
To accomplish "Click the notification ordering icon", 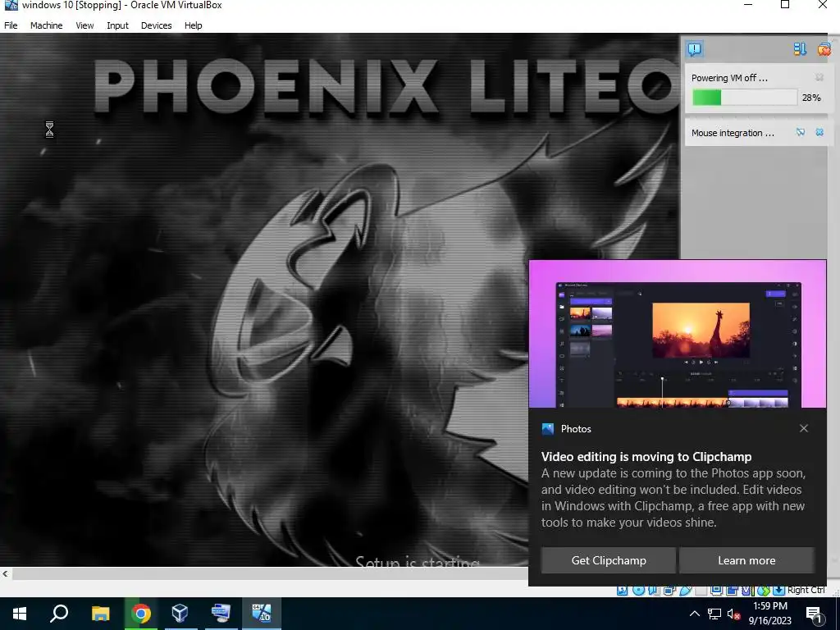I will tap(800, 49).
